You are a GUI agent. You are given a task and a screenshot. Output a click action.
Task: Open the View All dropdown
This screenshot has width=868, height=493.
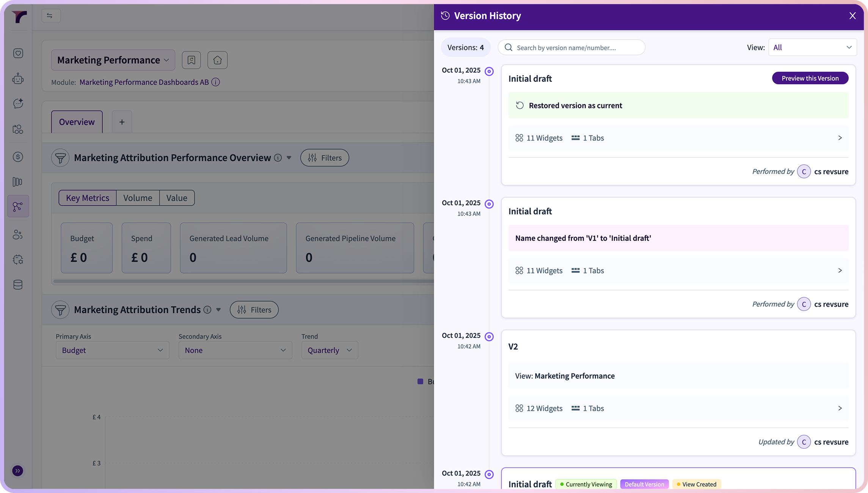point(812,47)
